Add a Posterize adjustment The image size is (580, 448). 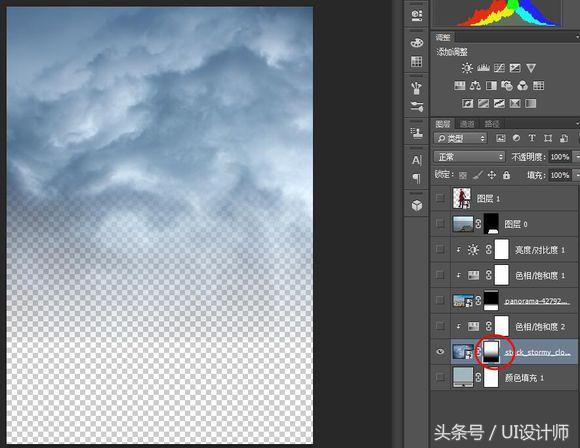(x=483, y=104)
